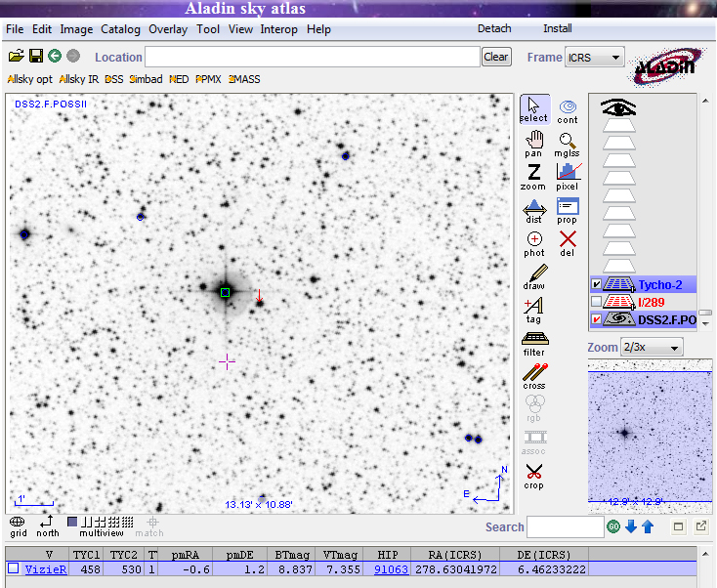Open the prop properties tool
This screenshot has height=588, width=717.
[568, 211]
